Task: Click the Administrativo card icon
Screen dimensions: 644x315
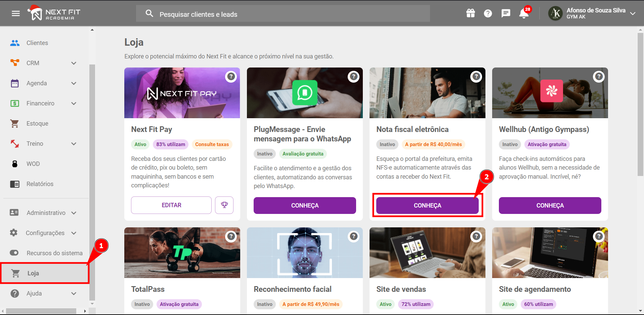Action: tap(14, 213)
